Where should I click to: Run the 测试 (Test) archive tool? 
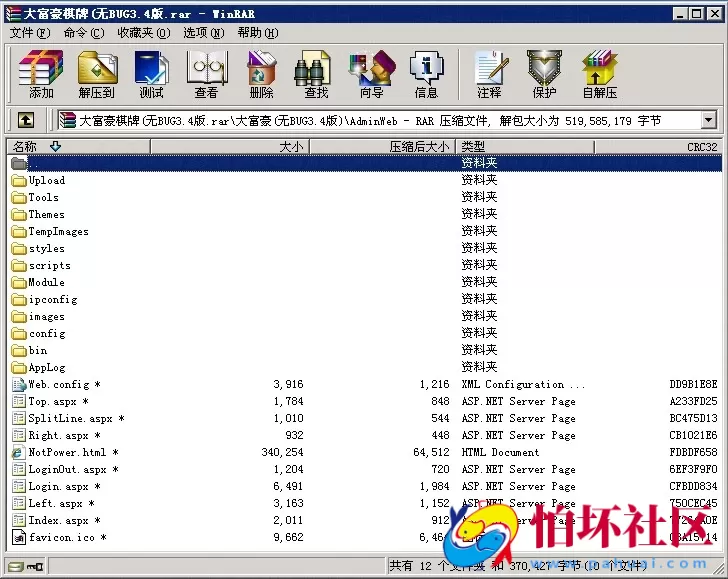pyautogui.click(x=151, y=74)
